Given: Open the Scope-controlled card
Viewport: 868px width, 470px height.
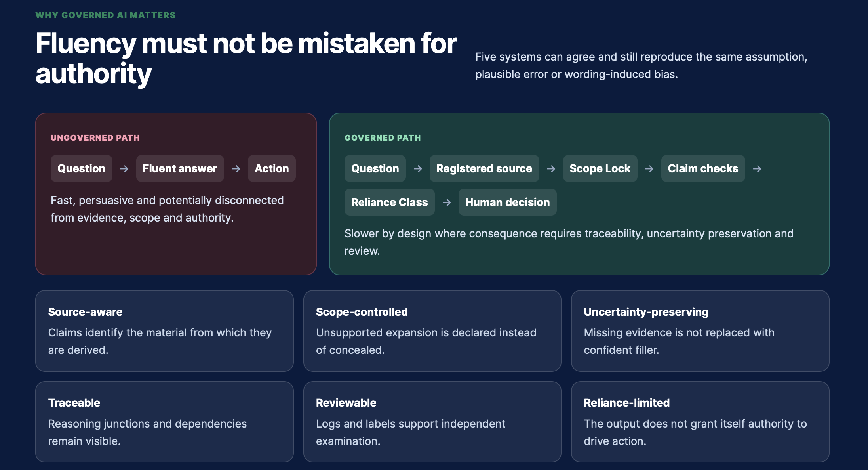Looking at the screenshot, I should [x=432, y=331].
